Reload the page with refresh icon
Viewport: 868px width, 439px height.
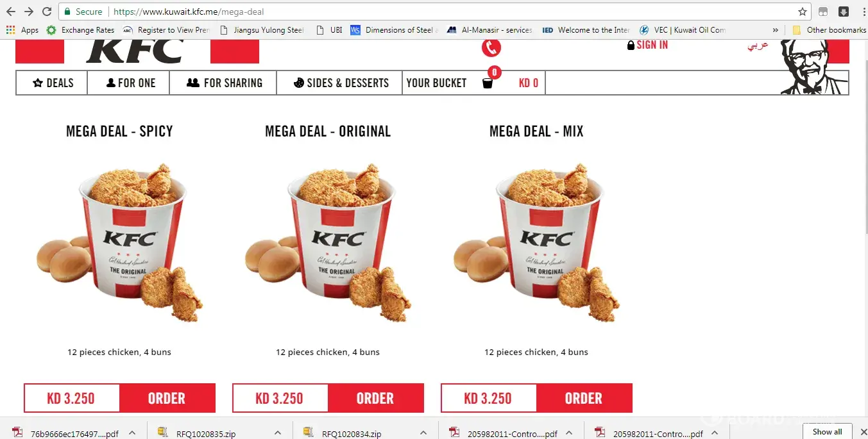point(47,12)
